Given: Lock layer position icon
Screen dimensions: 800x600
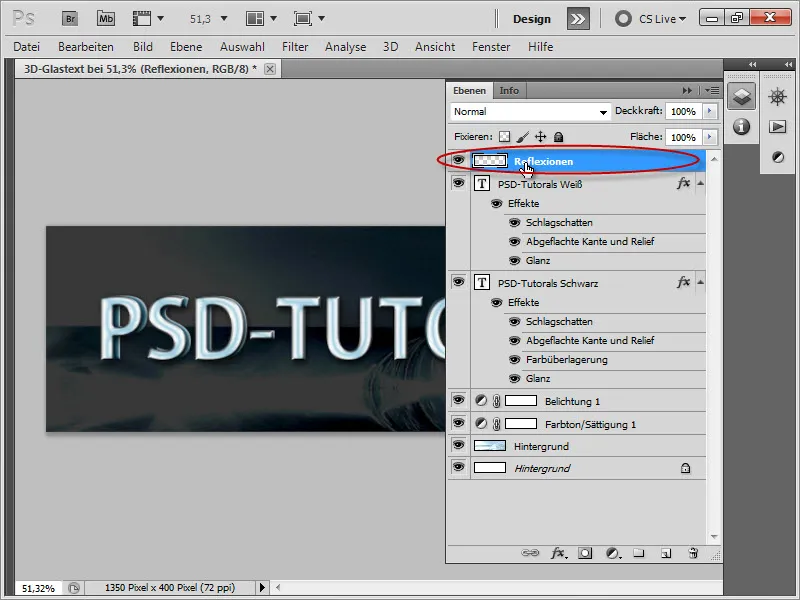Looking at the screenshot, I should (x=540, y=137).
